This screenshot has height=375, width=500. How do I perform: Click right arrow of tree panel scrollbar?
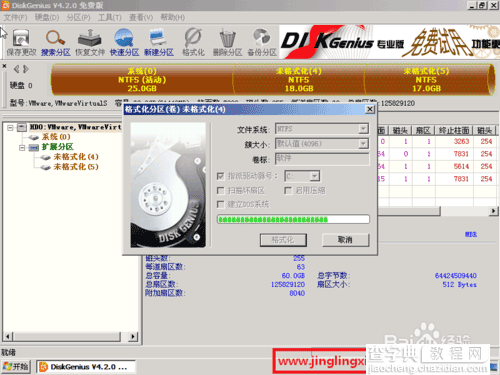133,336
